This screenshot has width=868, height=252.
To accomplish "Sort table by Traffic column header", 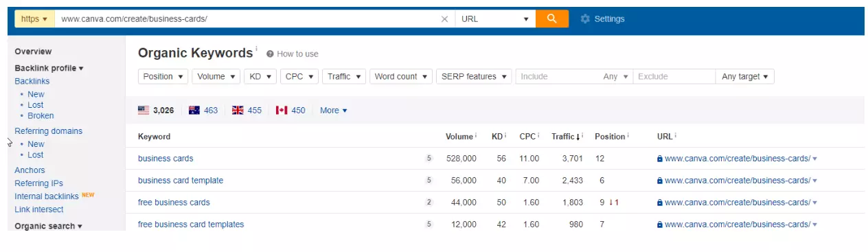I will pyautogui.click(x=567, y=137).
